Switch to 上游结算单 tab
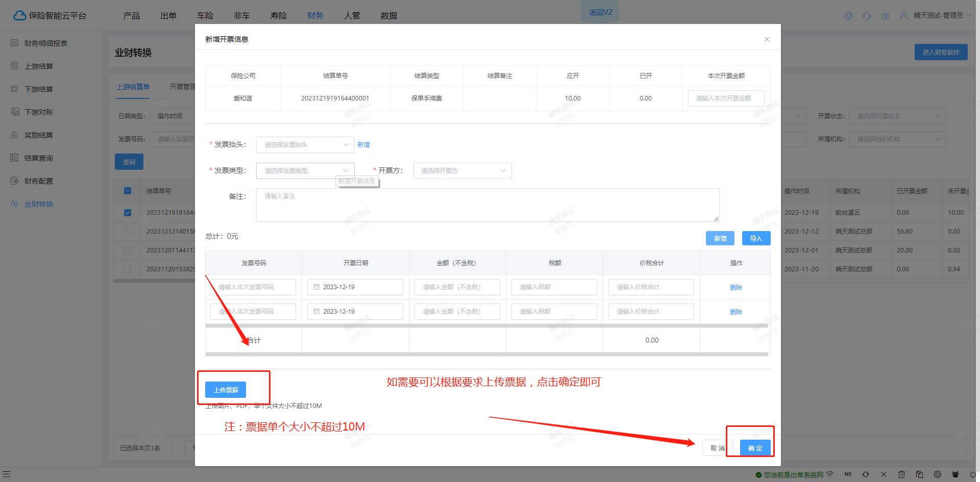 click(x=133, y=87)
